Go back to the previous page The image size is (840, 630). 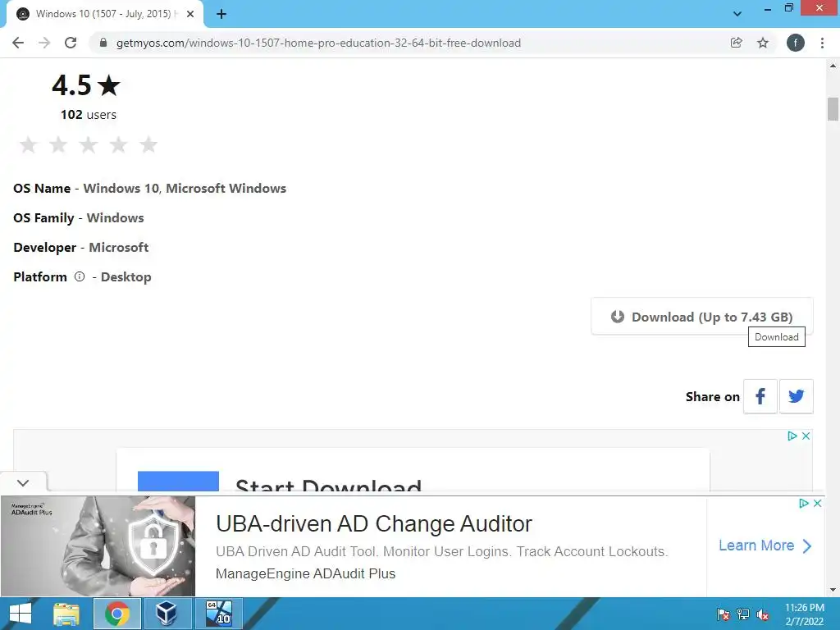(x=18, y=43)
